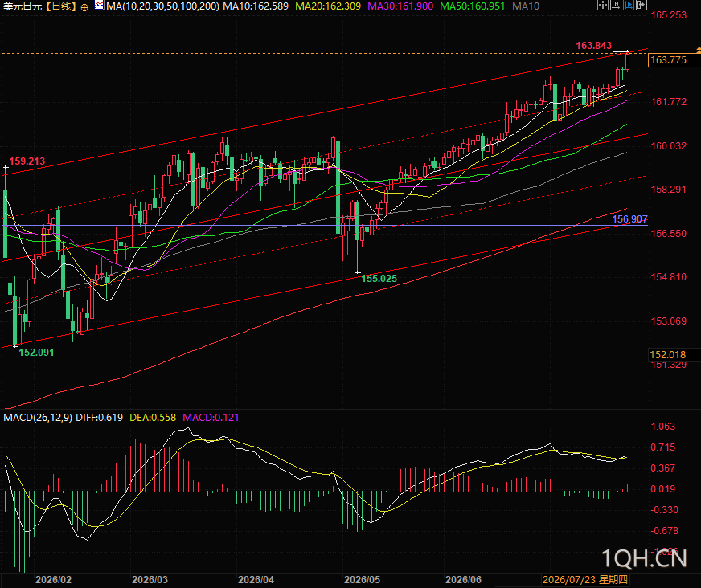
Task: Click the blue 156.907 horizontal line label
Action: (629, 219)
